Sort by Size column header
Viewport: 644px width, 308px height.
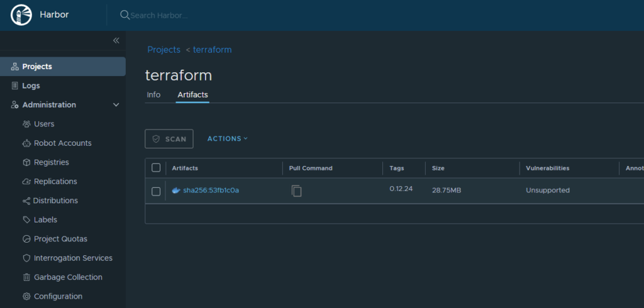[438, 168]
